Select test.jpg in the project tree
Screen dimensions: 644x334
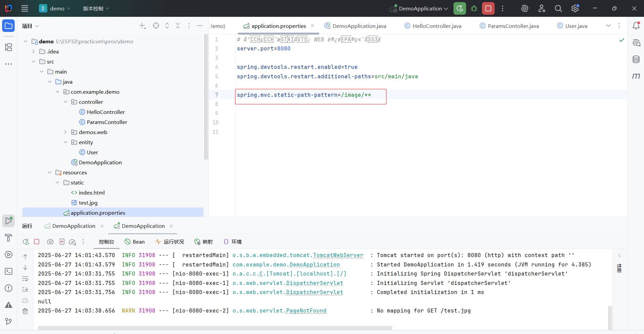[88, 203]
